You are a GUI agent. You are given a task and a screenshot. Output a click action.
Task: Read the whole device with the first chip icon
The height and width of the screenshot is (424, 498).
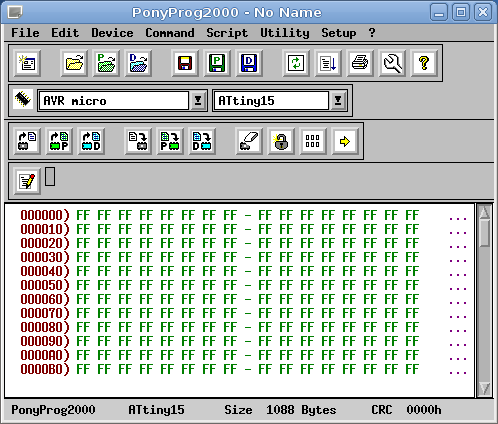click(27, 141)
